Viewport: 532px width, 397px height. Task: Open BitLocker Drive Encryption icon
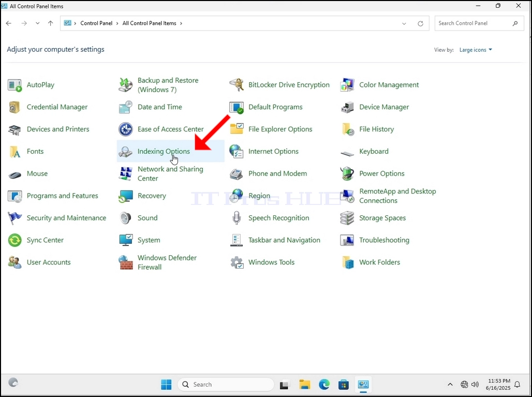pyautogui.click(x=237, y=85)
